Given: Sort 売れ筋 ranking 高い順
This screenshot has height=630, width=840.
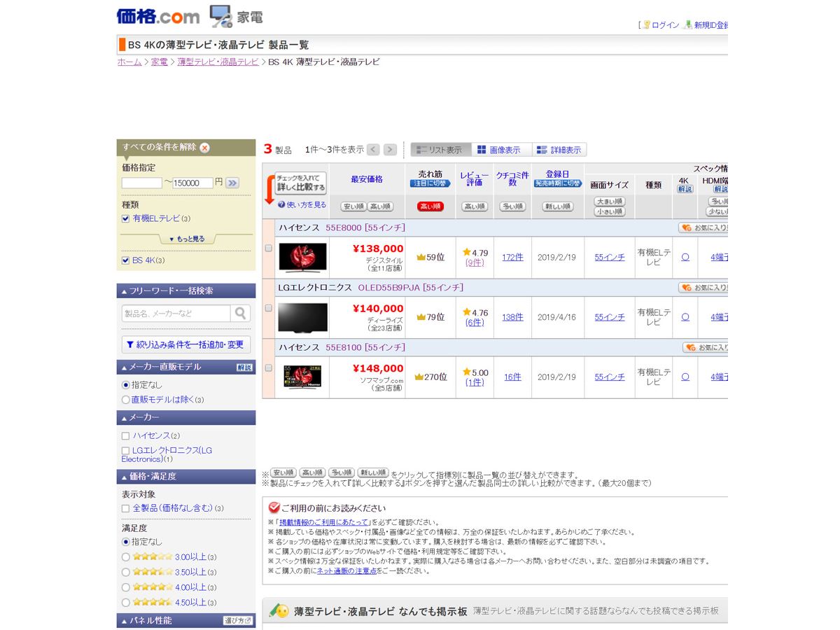Looking at the screenshot, I should tap(430, 206).
